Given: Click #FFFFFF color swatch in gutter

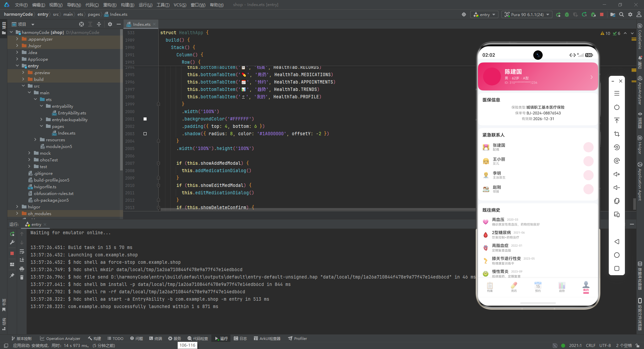Looking at the screenshot, I should point(145,119).
